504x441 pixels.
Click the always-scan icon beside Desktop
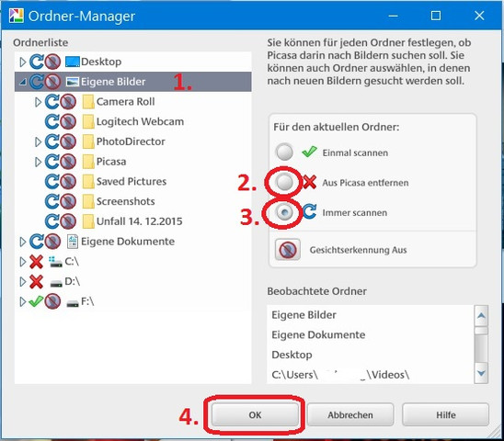pos(36,62)
